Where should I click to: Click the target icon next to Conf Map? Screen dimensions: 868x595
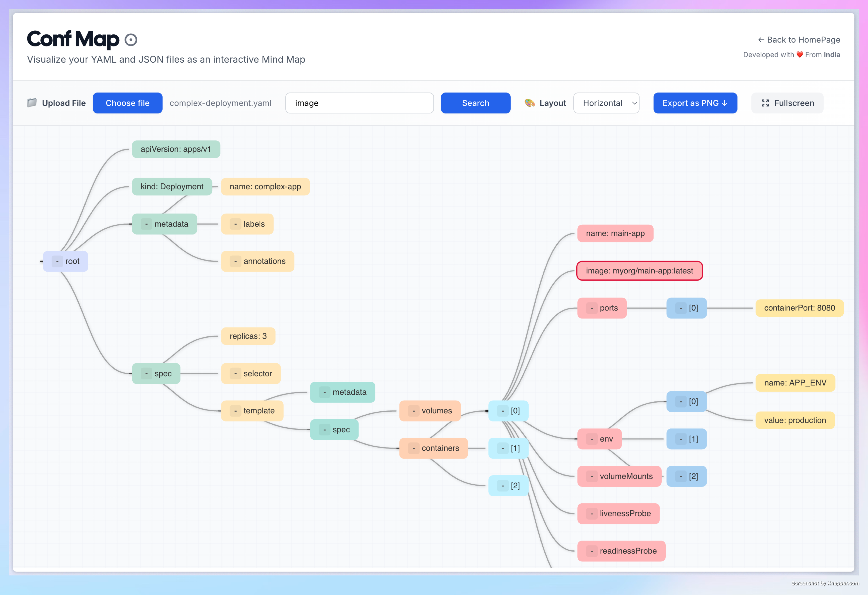pos(131,40)
